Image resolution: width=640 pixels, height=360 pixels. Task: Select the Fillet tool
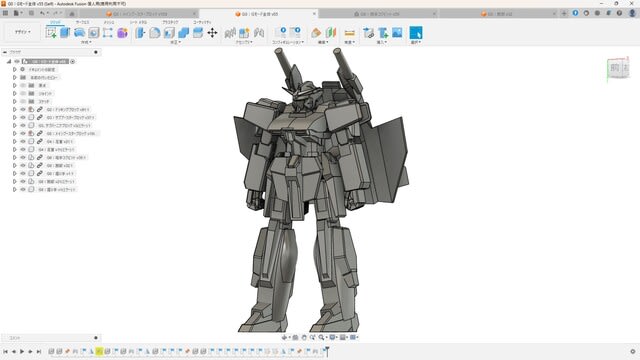pos(155,33)
